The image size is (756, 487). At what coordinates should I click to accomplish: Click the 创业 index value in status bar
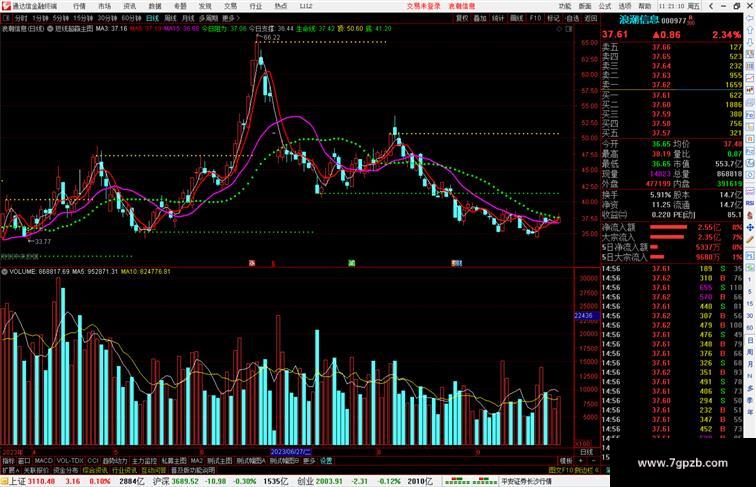tap(329, 481)
